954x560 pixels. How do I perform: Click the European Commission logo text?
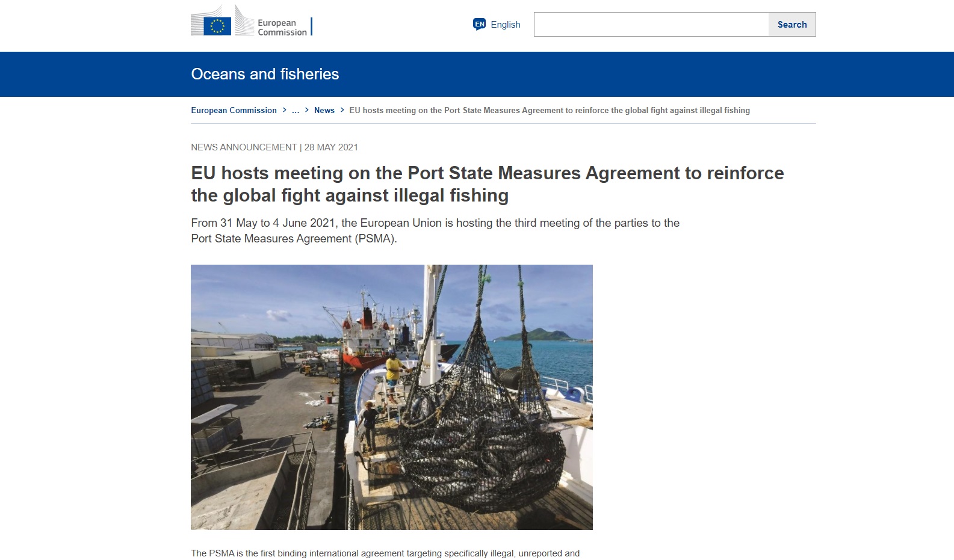[282, 28]
